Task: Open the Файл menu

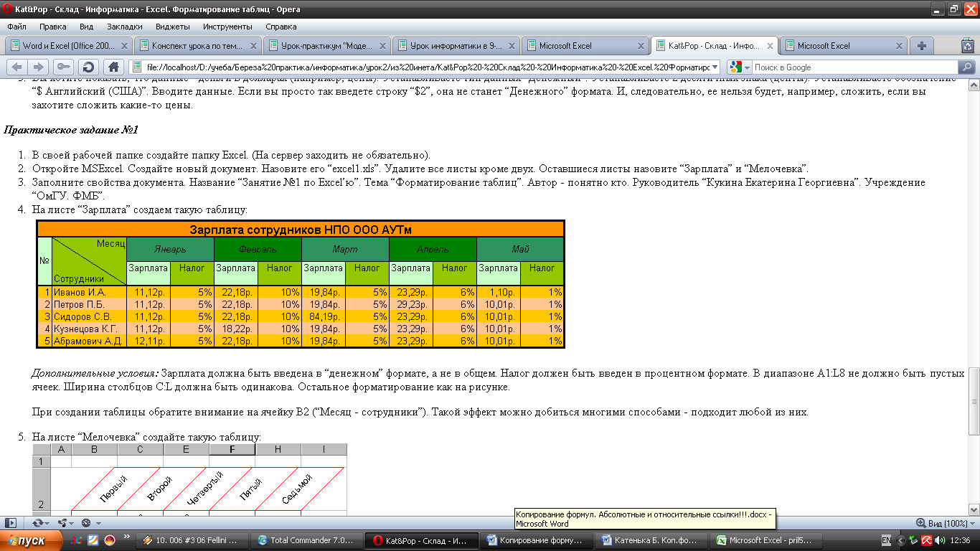Action: (17, 27)
